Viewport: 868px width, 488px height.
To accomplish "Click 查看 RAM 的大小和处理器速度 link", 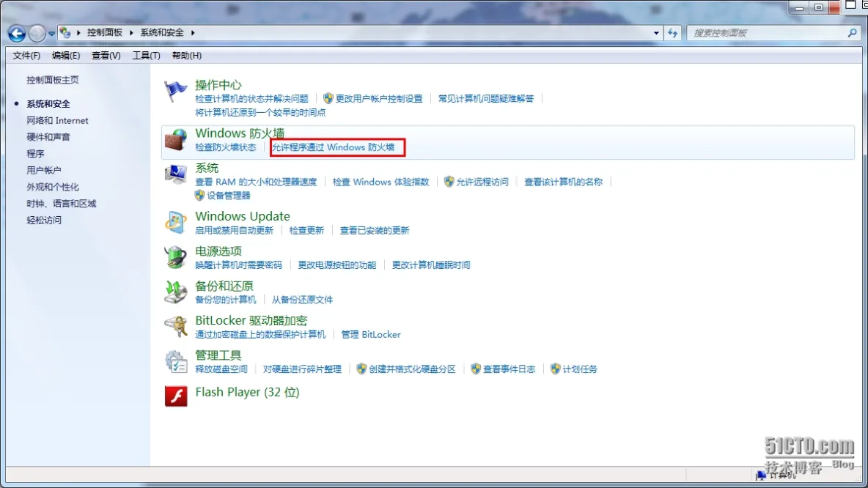I will (x=256, y=182).
